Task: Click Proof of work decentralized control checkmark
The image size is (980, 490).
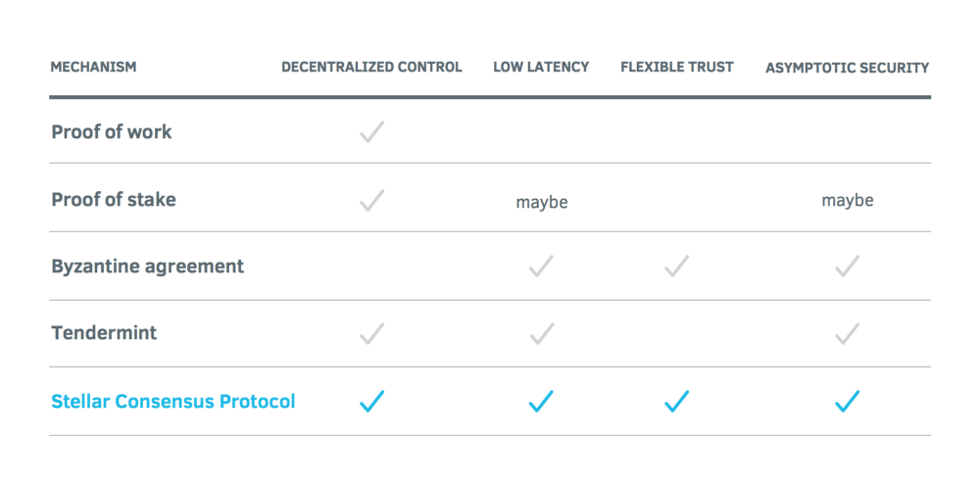Action: click(371, 131)
